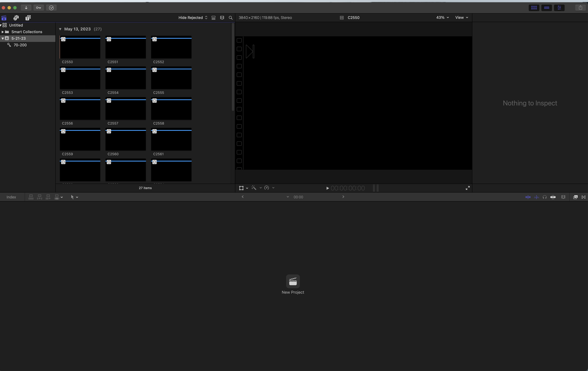
Task: Open Background Tasks checkmark icon
Action: click(51, 8)
